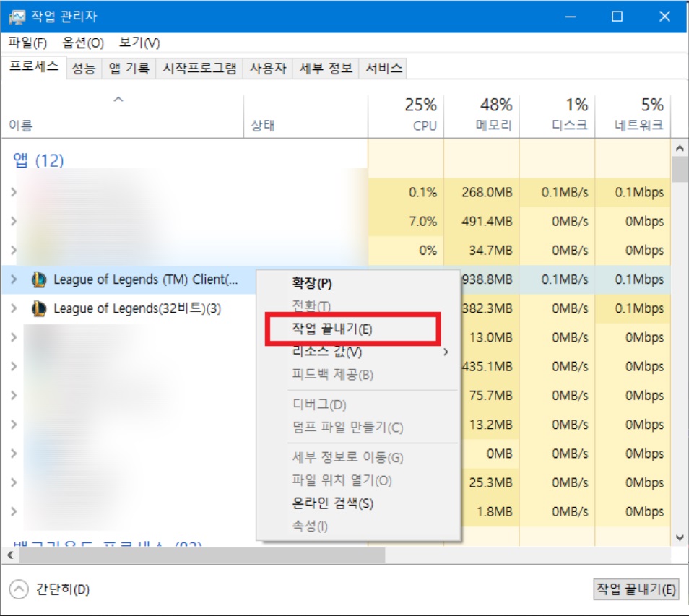The width and height of the screenshot is (689, 616).
Task: Open 리소스 값 submenu arrow
Action: (x=446, y=352)
